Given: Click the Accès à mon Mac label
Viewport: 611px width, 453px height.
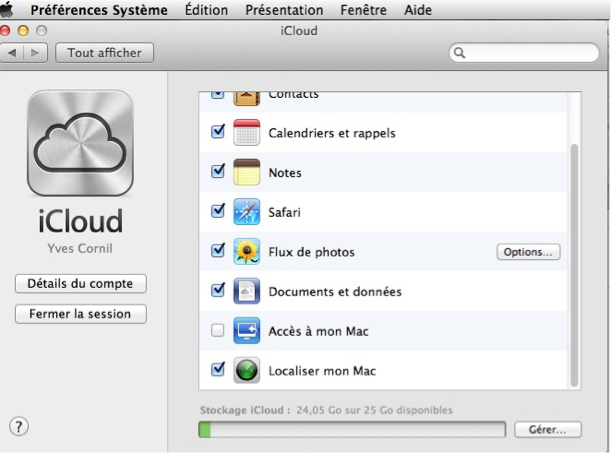Looking at the screenshot, I should tap(318, 331).
